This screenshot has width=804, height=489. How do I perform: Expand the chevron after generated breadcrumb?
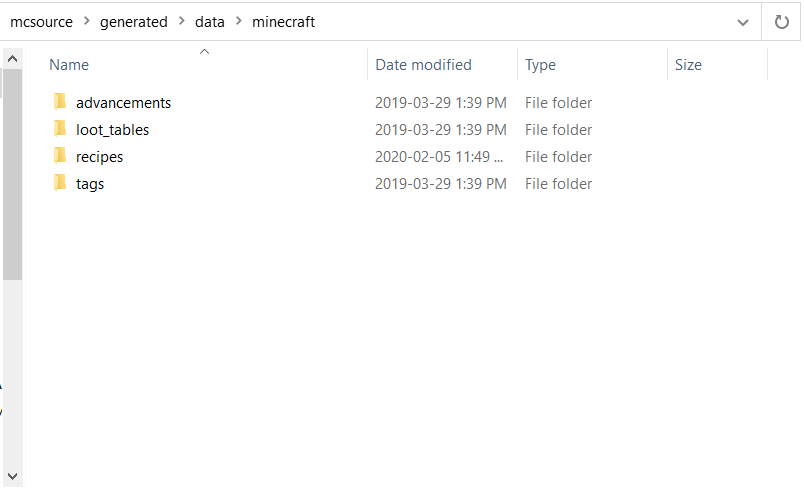(x=181, y=21)
